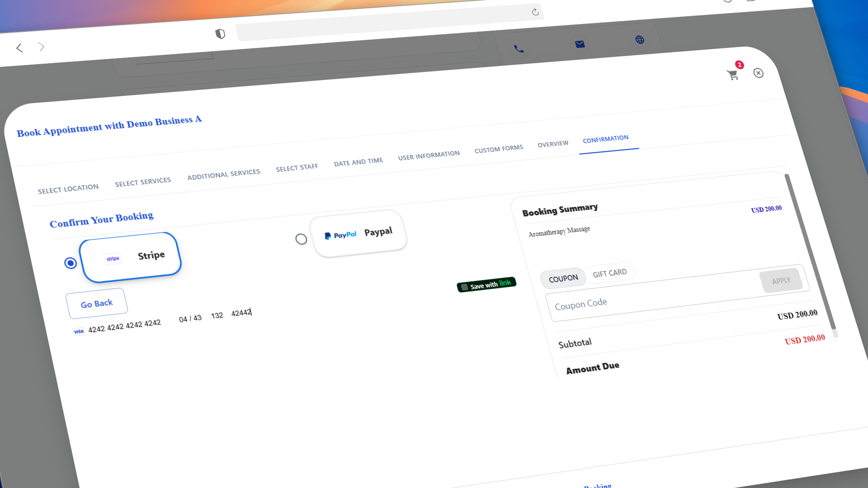Screen dimensions: 868x488
Task: Click the PayPal logo in the payment option
Action: coord(340,235)
